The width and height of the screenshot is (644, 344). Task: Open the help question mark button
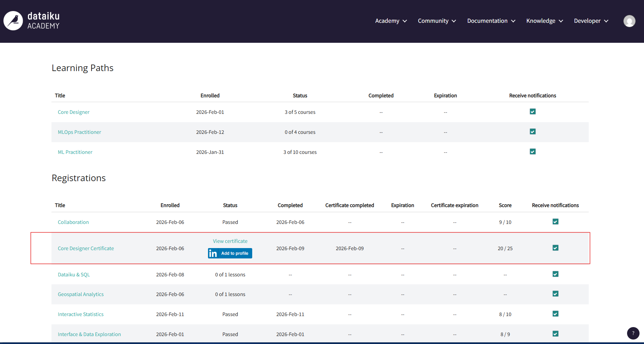click(x=633, y=333)
